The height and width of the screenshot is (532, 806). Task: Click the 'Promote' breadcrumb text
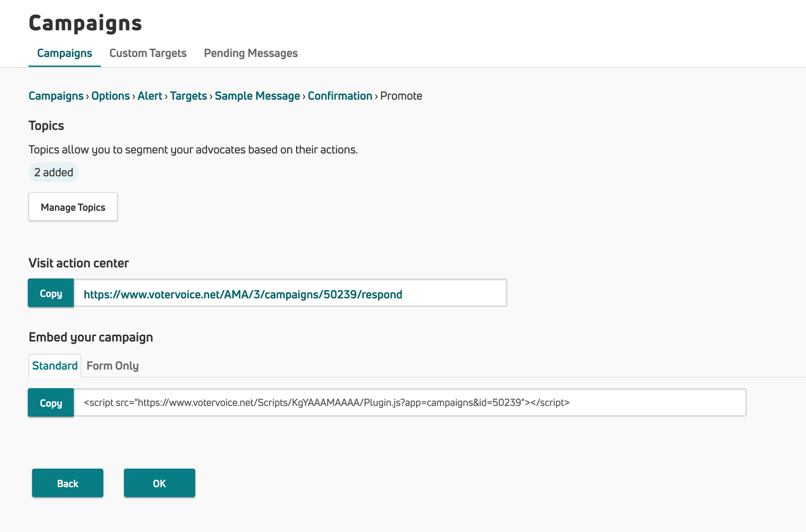401,96
